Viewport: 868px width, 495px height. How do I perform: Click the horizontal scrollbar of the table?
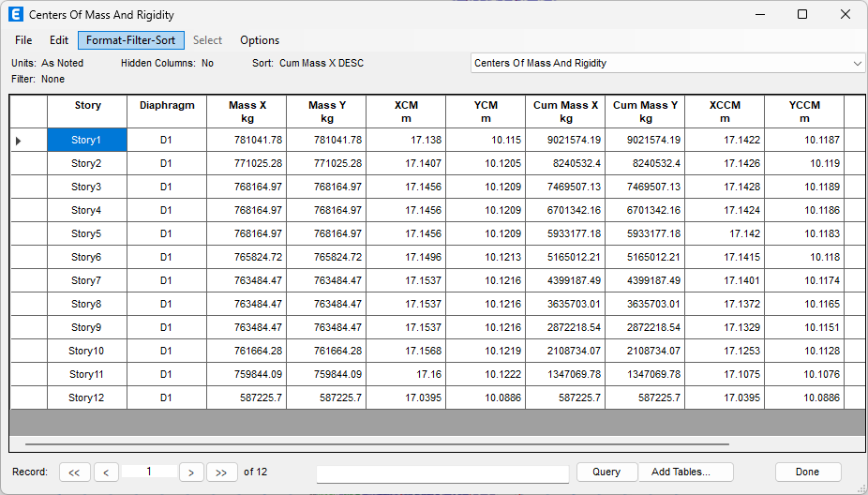tap(377, 444)
